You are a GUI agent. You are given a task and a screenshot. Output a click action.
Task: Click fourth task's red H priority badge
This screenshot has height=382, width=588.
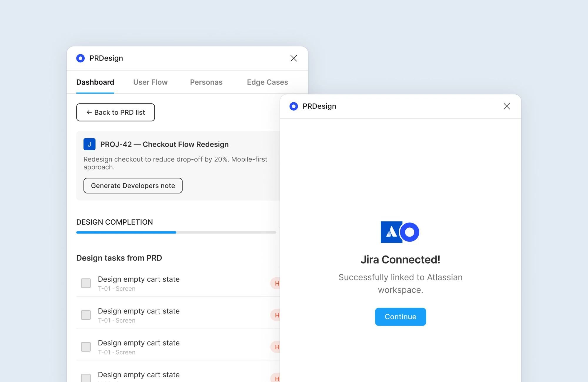pyautogui.click(x=275, y=378)
